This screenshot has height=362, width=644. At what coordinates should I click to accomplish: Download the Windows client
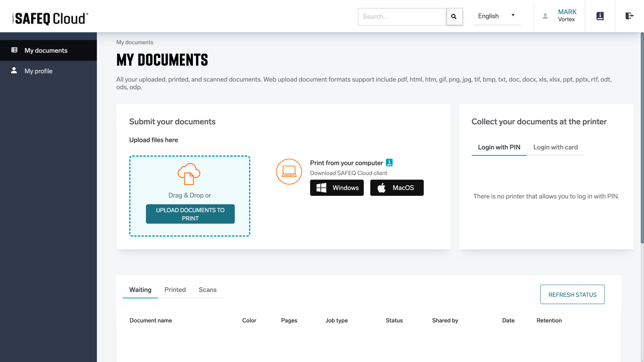click(337, 188)
